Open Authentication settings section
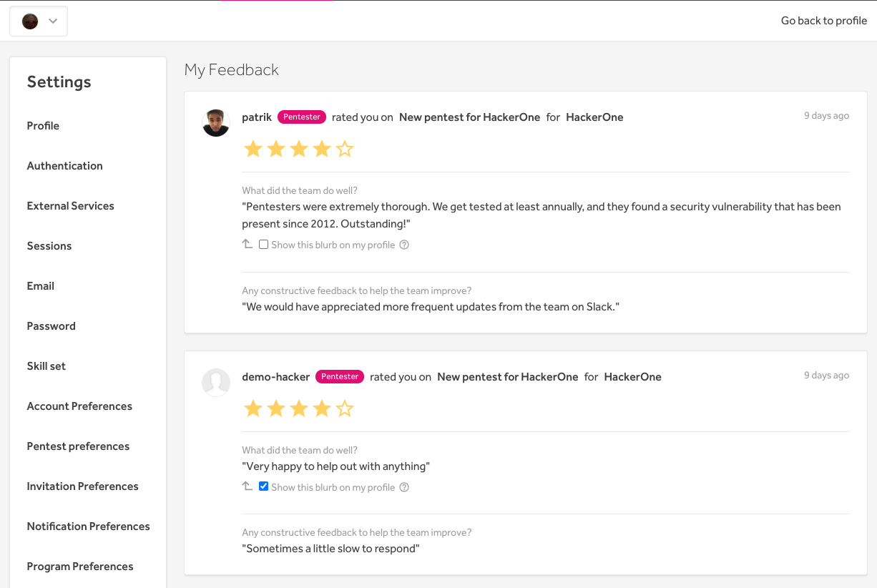The image size is (877, 588). coord(65,166)
